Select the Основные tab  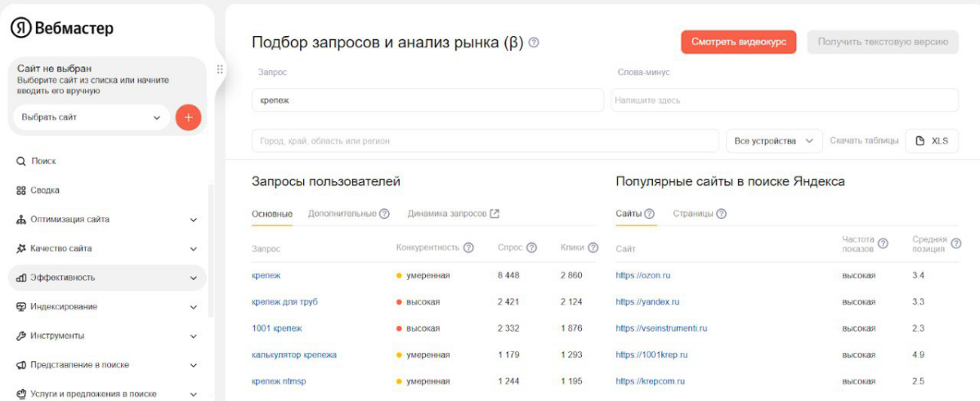[x=272, y=214]
